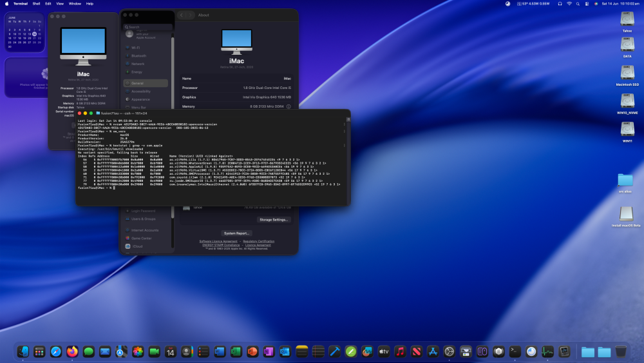This screenshot has width=644, height=363.
Task: Open the Trash in the Dock
Action: 621,351
